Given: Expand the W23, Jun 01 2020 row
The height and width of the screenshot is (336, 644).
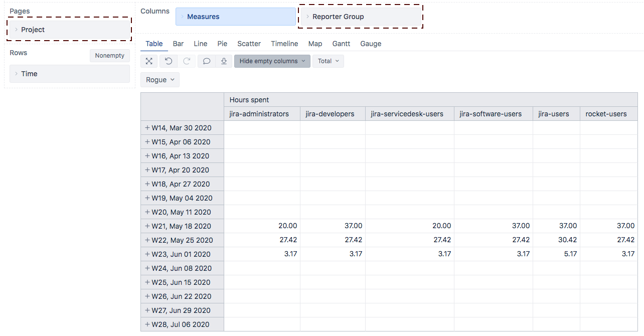Looking at the screenshot, I should click(x=147, y=254).
